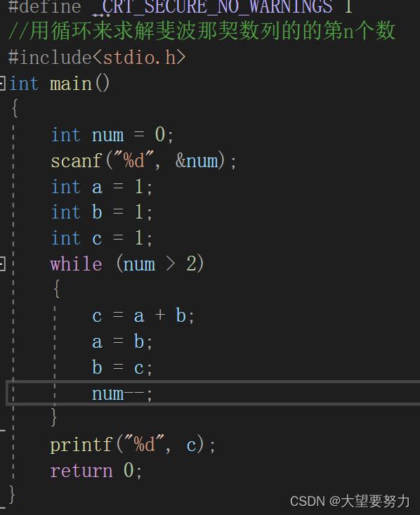
Task: Click opening brace of the while loop
Action: click(x=57, y=289)
